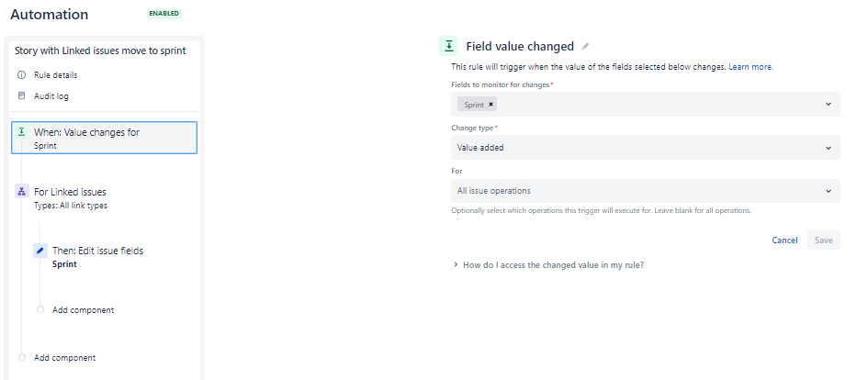Click the ENABLED status badge

[164, 13]
